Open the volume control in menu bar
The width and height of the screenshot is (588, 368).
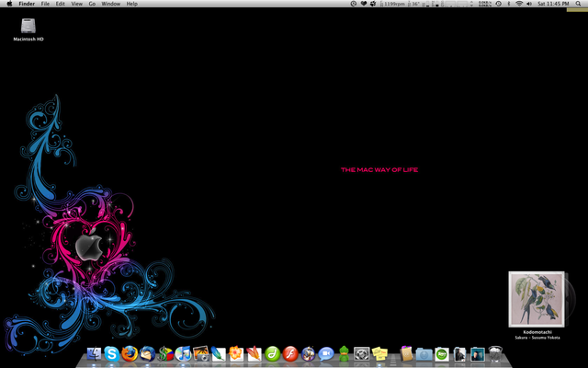pos(529,4)
